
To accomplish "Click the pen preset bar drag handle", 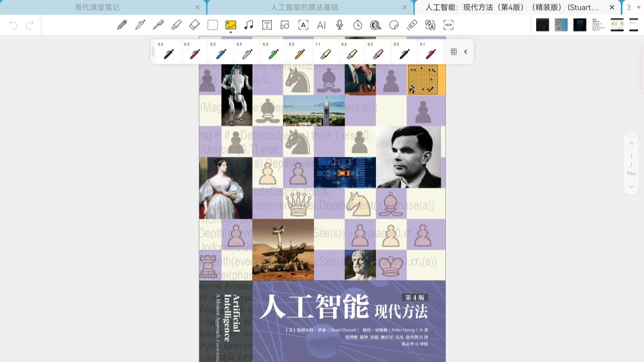I will [x=153, y=51].
